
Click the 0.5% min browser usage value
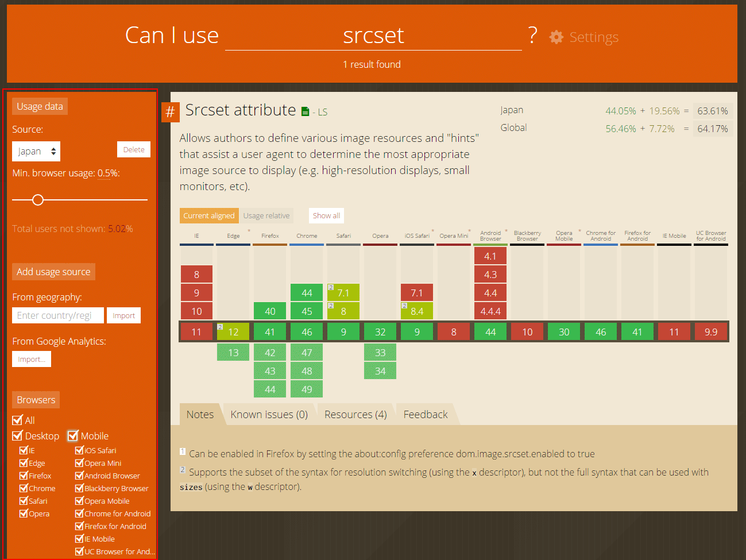pyautogui.click(x=107, y=173)
